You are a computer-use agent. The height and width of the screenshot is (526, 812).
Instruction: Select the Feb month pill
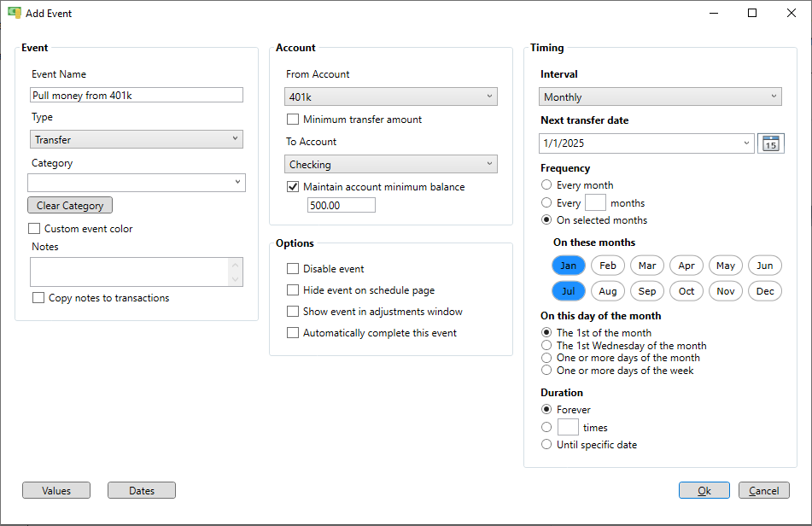(607, 266)
